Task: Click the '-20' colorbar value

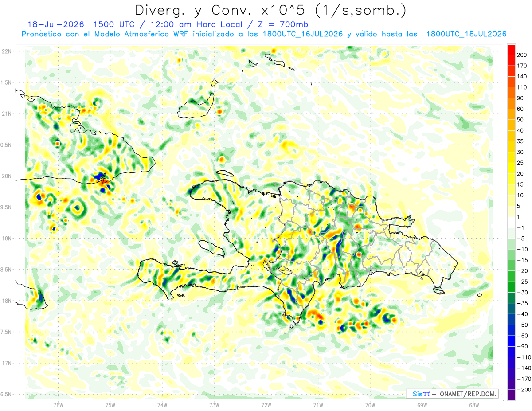Action: pos(522,271)
